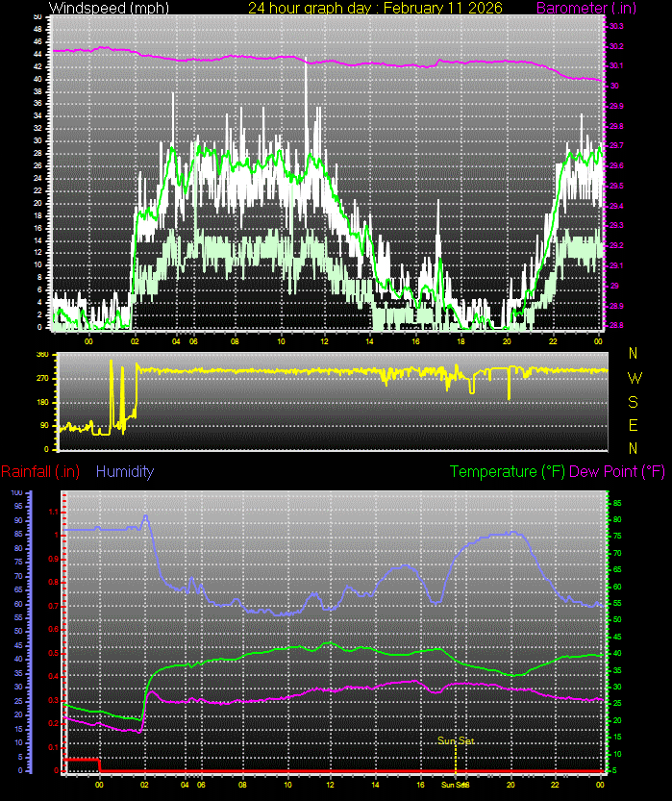672x801 pixels.
Task: Click the '22' hour tick under lower graph
Action: click(555, 785)
